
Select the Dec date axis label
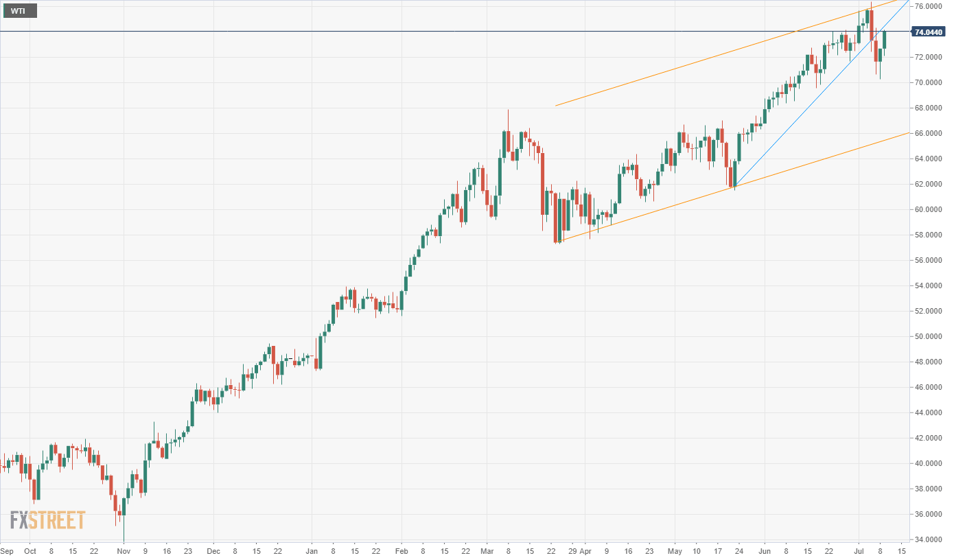(x=213, y=551)
